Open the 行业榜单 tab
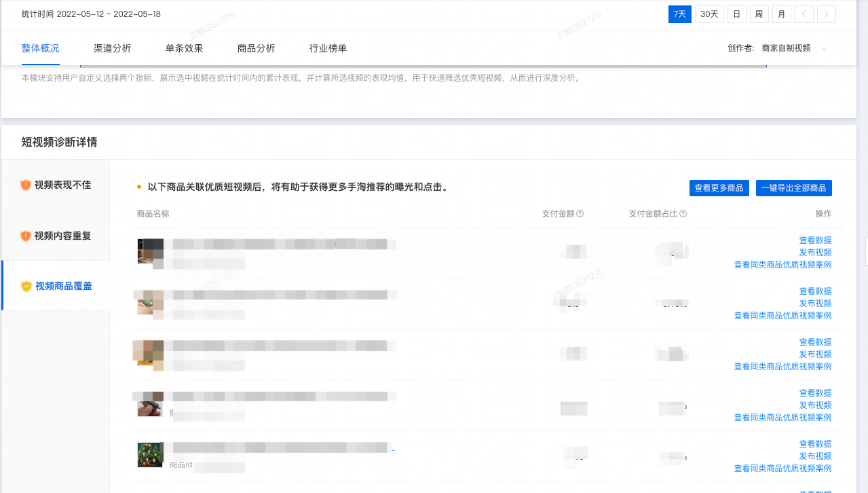 click(328, 48)
